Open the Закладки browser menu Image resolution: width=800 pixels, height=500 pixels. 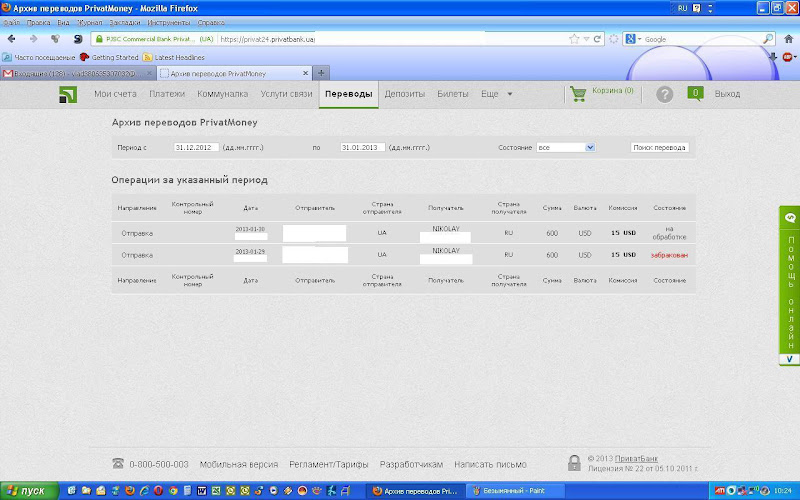[x=124, y=22]
